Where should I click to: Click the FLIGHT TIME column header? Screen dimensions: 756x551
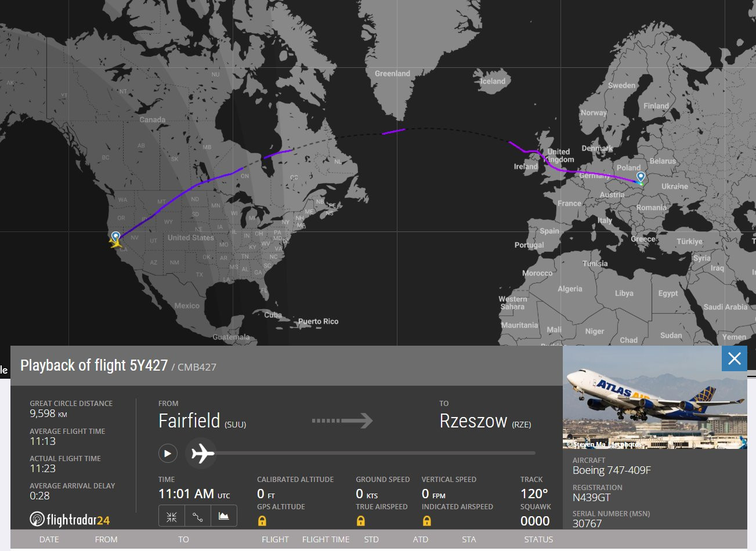point(325,539)
